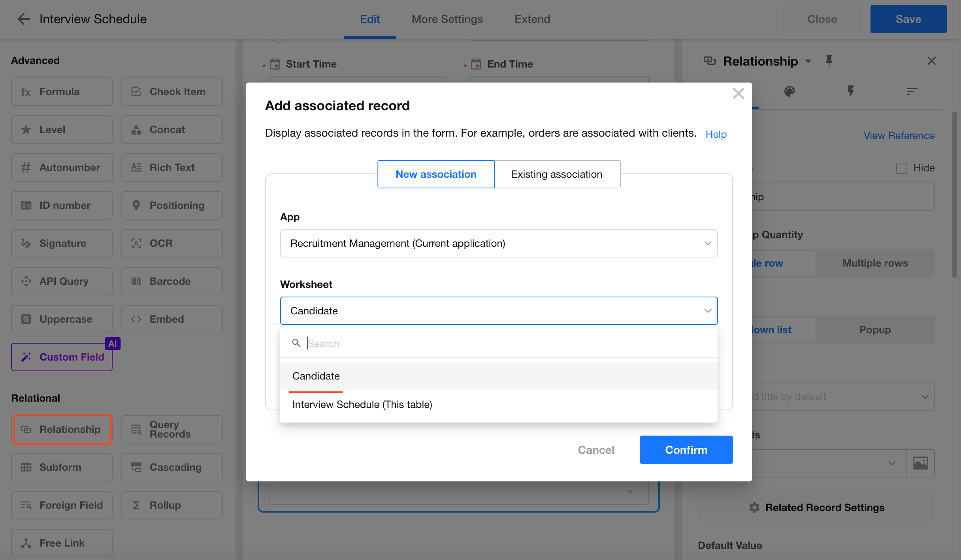This screenshot has width=961, height=560.
Task: Add a Free Link field
Action: (62, 543)
